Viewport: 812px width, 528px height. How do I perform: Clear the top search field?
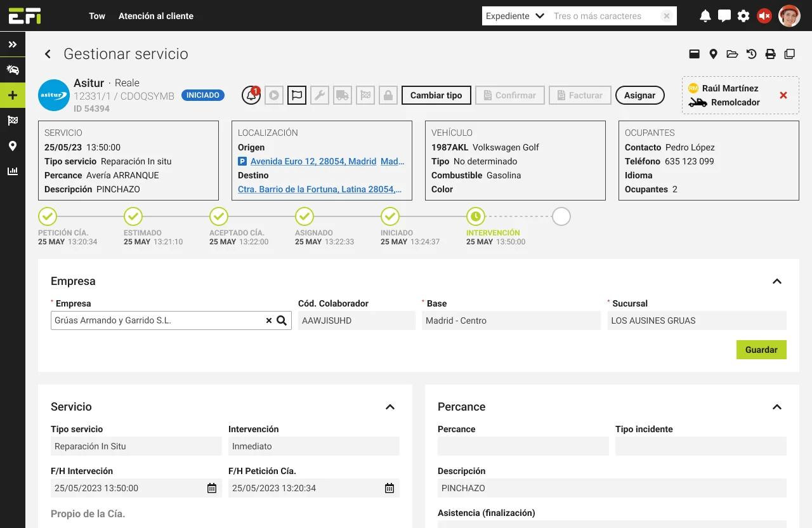pos(666,16)
